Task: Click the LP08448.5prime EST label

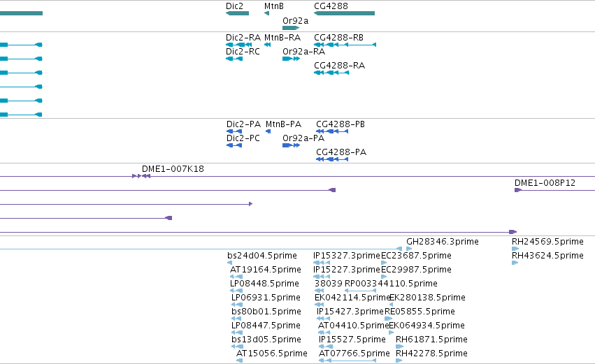Action: coord(264,284)
